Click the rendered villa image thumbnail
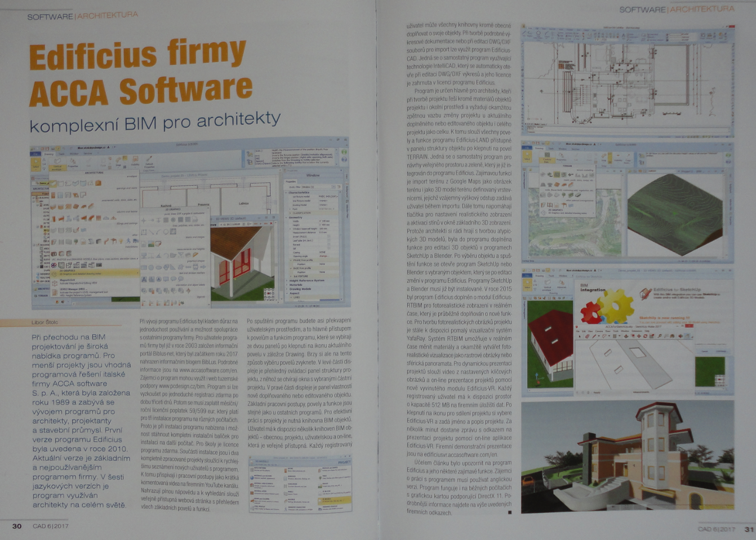 [x=628, y=456]
